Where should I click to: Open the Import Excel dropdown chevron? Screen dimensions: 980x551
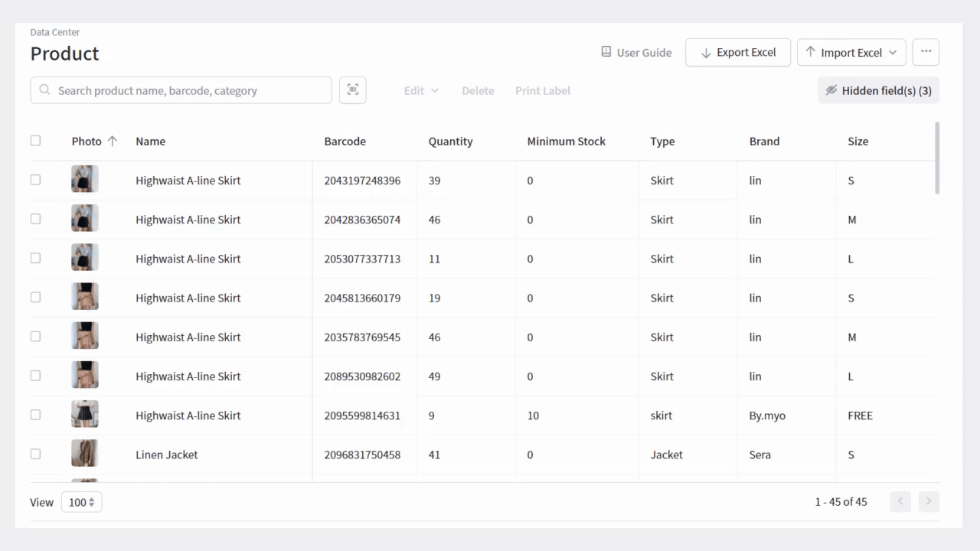point(892,53)
